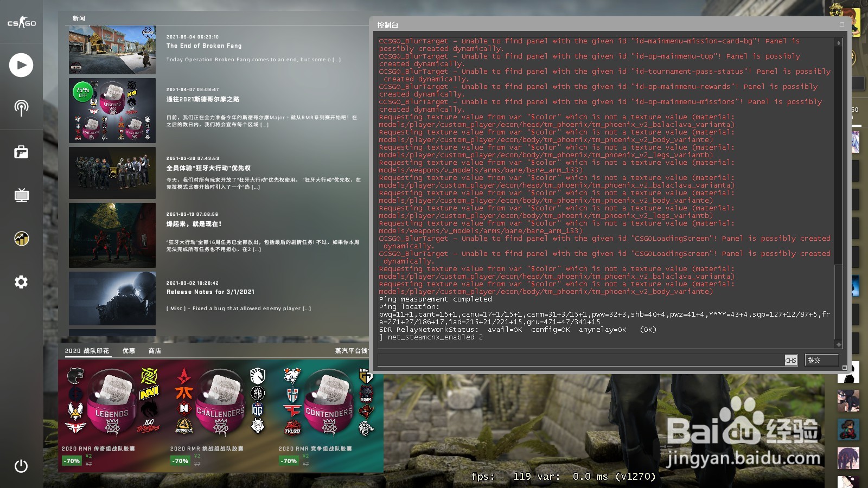Click the Astralis team sticker logo
The height and width of the screenshot is (488, 868).
pyautogui.click(x=184, y=375)
